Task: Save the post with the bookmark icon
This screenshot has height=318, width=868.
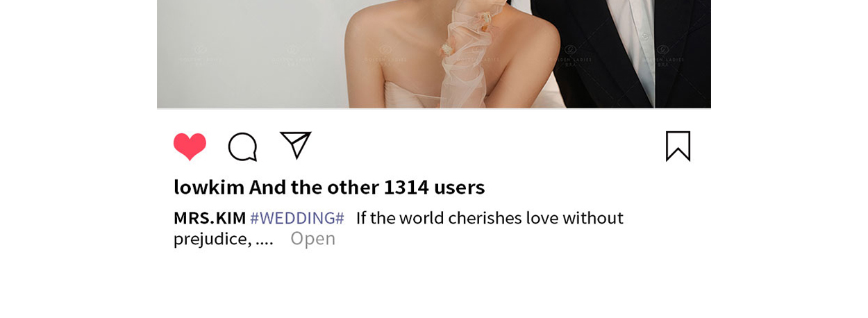Action: (678, 147)
